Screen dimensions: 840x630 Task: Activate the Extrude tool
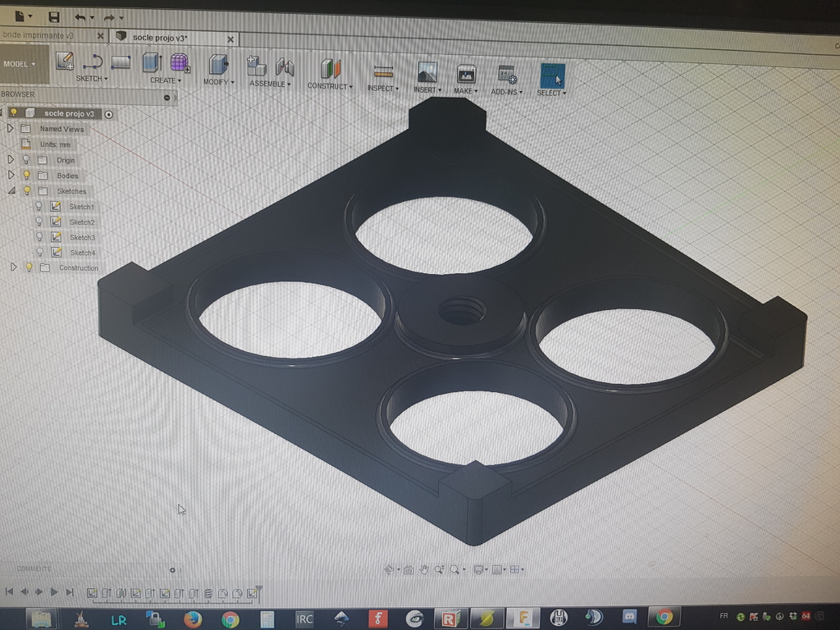tap(152, 62)
